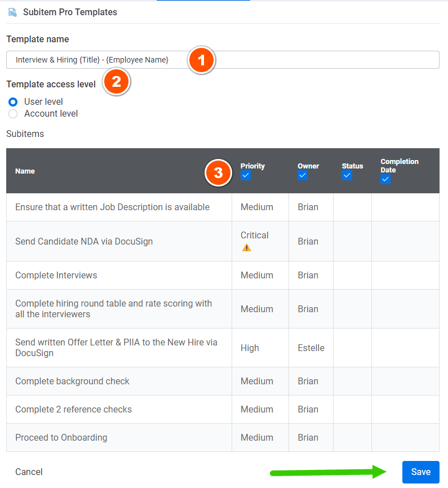Uncheck the Owner column checkbox
448x488 pixels.
pyautogui.click(x=302, y=175)
